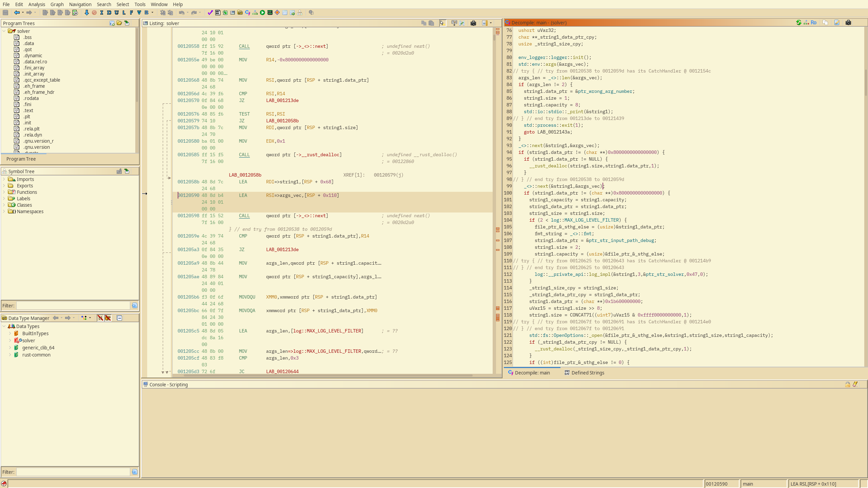Viewport: 868px width, 488px height.
Task: Toggle the Data Type filter arrays icon
Action: point(100,318)
